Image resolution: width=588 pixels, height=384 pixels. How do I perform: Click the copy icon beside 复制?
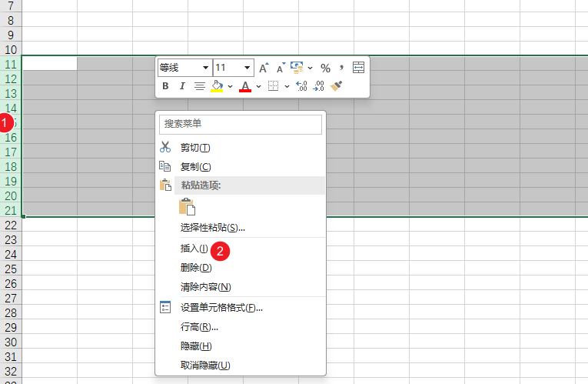(x=165, y=166)
